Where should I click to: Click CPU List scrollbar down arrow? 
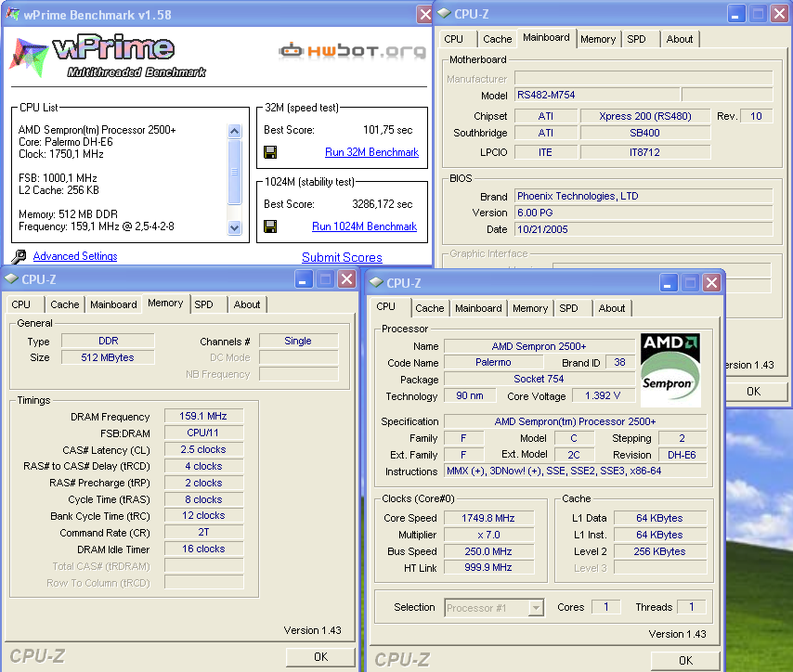click(234, 227)
